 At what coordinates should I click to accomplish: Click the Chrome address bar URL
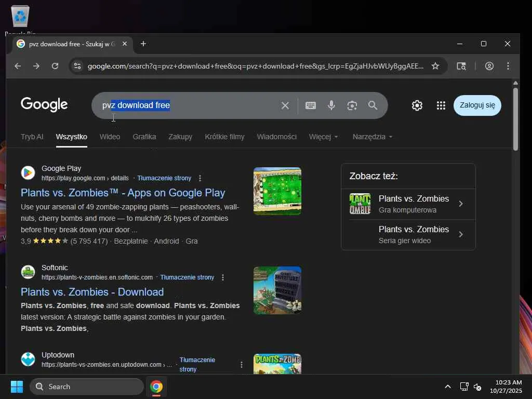(255, 66)
